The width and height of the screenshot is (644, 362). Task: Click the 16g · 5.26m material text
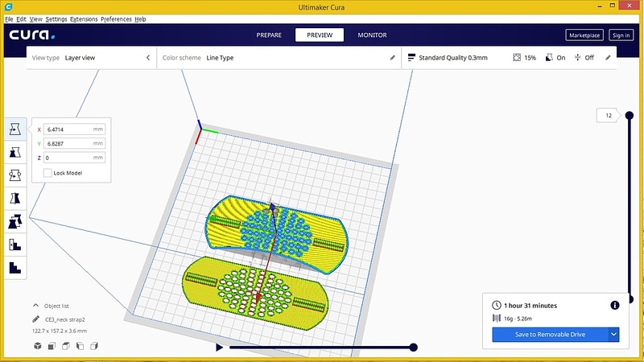pyautogui.click(x=518, y=319)
